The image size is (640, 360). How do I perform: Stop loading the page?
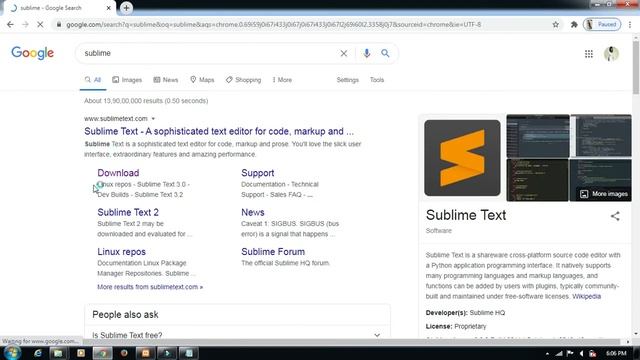(x=40, y=24)
